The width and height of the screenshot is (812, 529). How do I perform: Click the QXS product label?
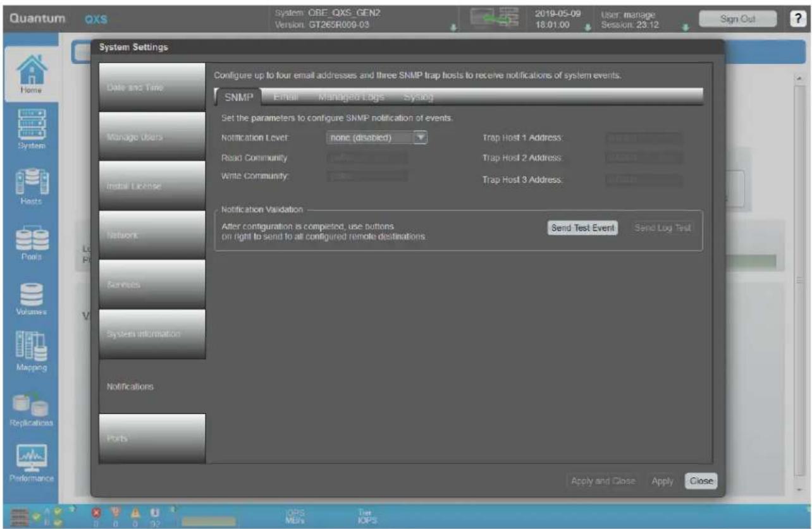[x=95, y=20]
